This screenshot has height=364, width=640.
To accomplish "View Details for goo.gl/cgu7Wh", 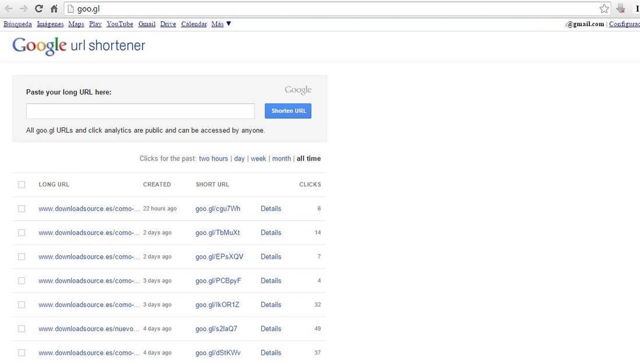I will click(x=271, y=209).
